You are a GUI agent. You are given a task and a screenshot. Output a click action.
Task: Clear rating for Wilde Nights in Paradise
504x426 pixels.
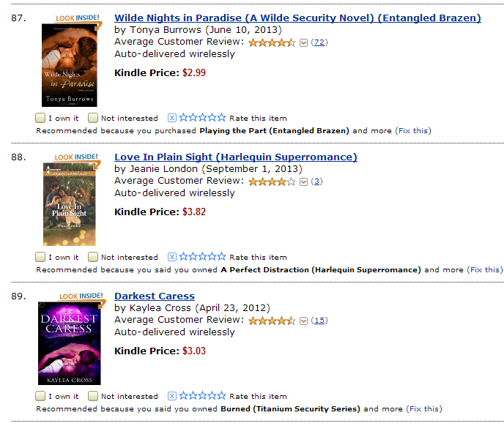(x=172, y=118)
